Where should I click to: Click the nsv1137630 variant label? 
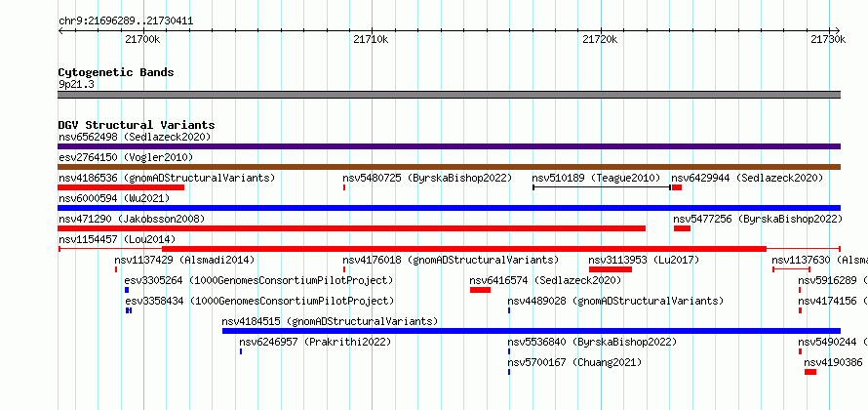[819, 260]
